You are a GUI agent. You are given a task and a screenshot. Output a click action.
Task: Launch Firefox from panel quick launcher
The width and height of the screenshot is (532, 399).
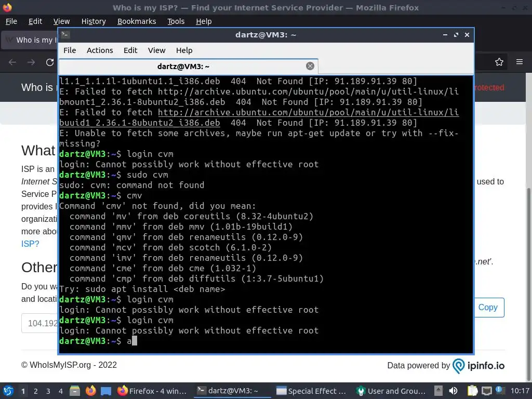tap(90, 391)
